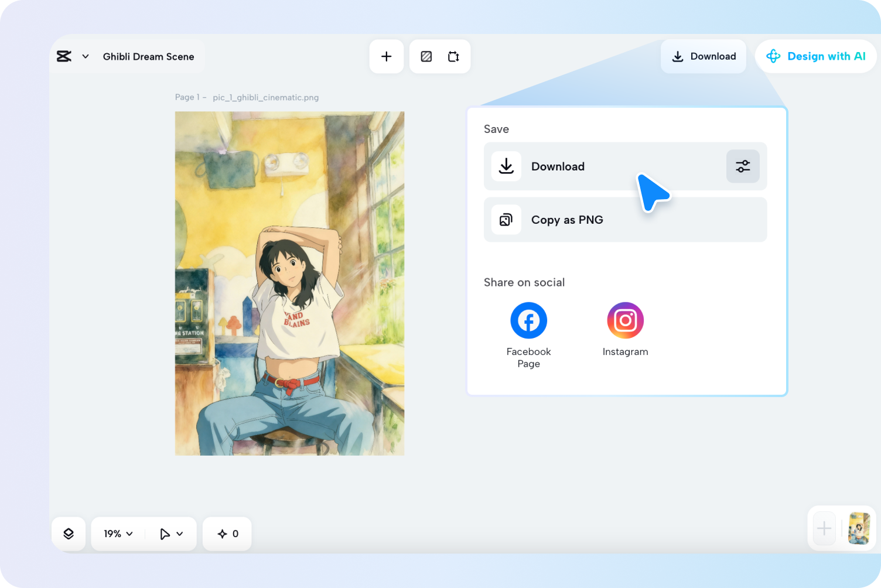This screenshot has width=881, height=588.
Task: Click the sparkle AI credits counter
Action: [x=227, y=534]
